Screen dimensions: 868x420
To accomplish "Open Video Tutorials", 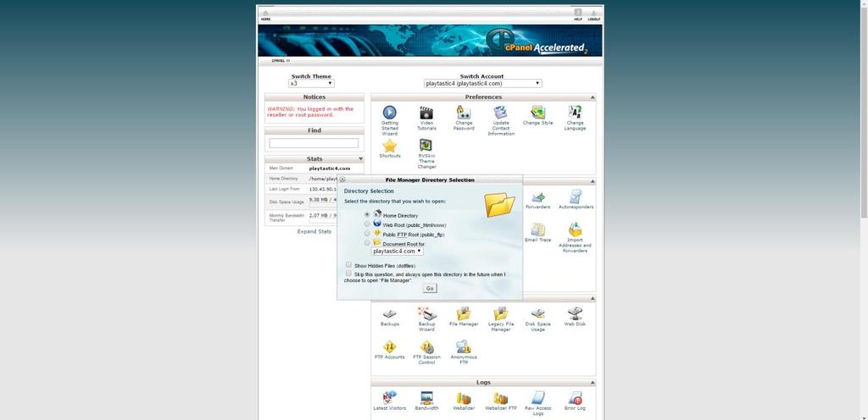I will point(426,113).
